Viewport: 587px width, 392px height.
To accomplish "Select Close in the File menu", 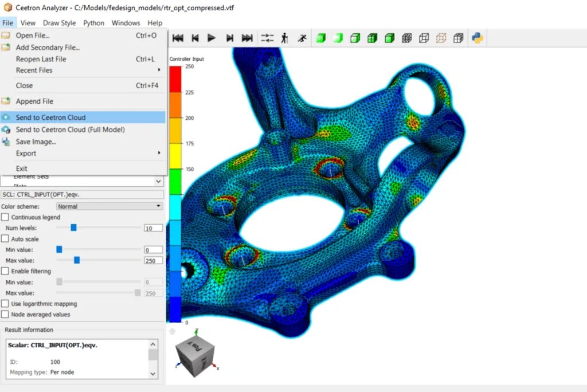I will coord(83,85).
